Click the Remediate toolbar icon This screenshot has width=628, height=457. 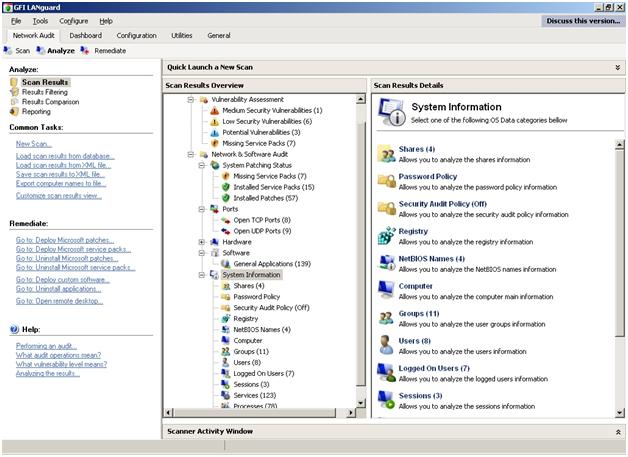[x=85, y=50]
